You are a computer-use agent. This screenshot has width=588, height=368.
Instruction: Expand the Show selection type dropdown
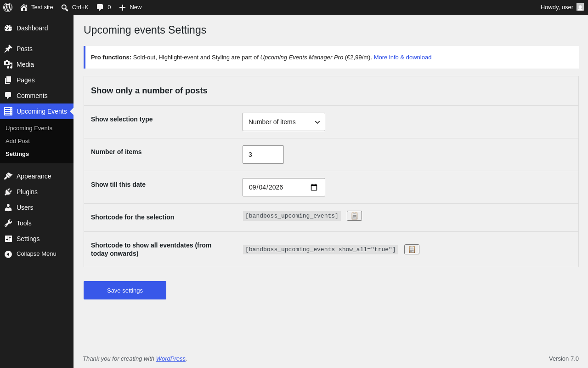(284, 122)
